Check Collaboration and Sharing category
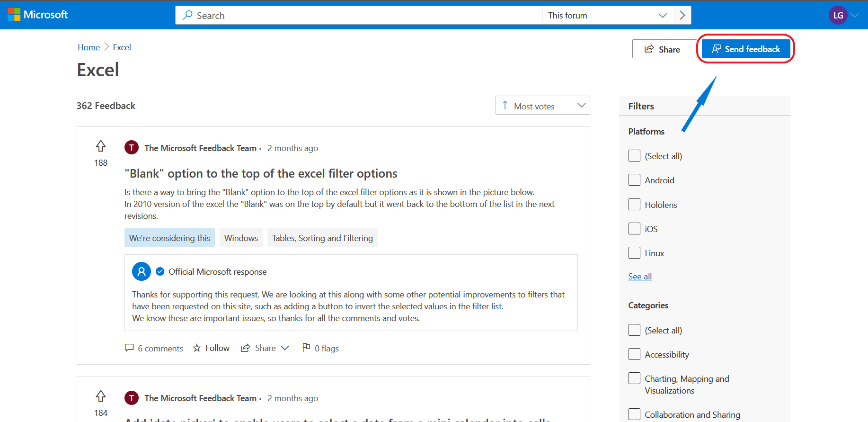Image resolution: width=868 pixels, height=422 pixels. coord(634,414)
